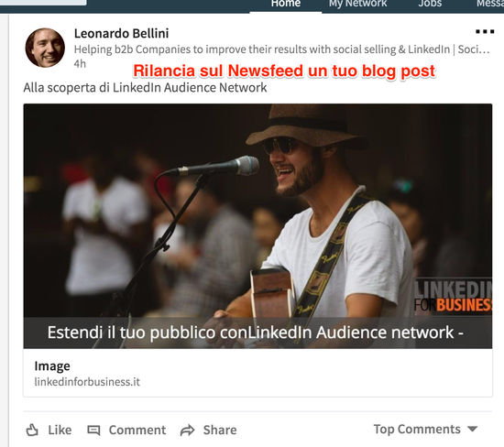Click the Like thumbs-up icon
The image size is (504, 447).
pyautogui.click(x=32, y=430)
